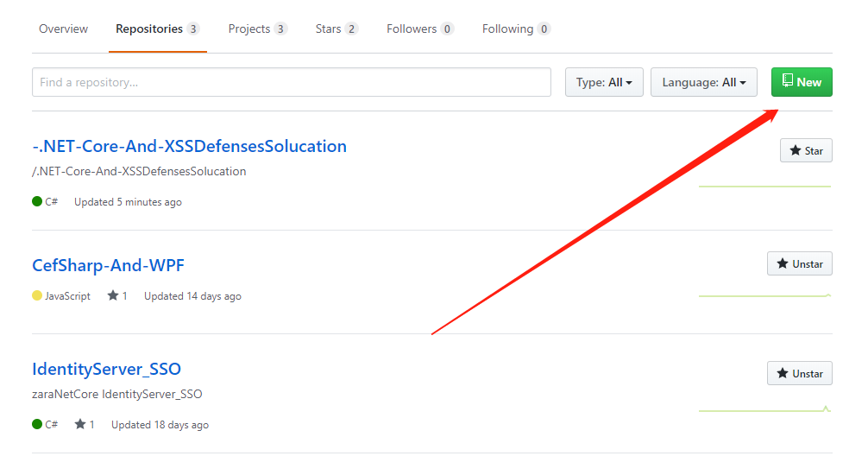The width and height of the screenshot is (868, 475).
Task: Star the -.NET-Core-And-XSSDefensesSolucation repository
Action: point(806,151)
